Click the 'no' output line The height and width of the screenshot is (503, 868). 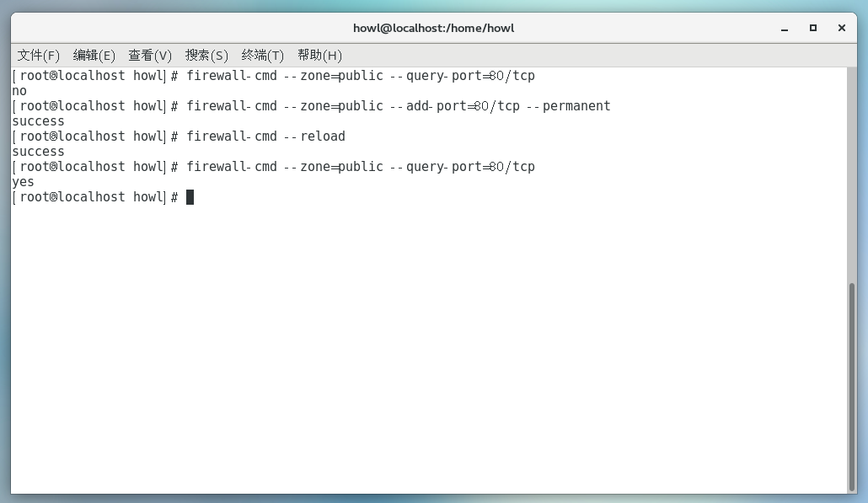(x=19, y=91)
